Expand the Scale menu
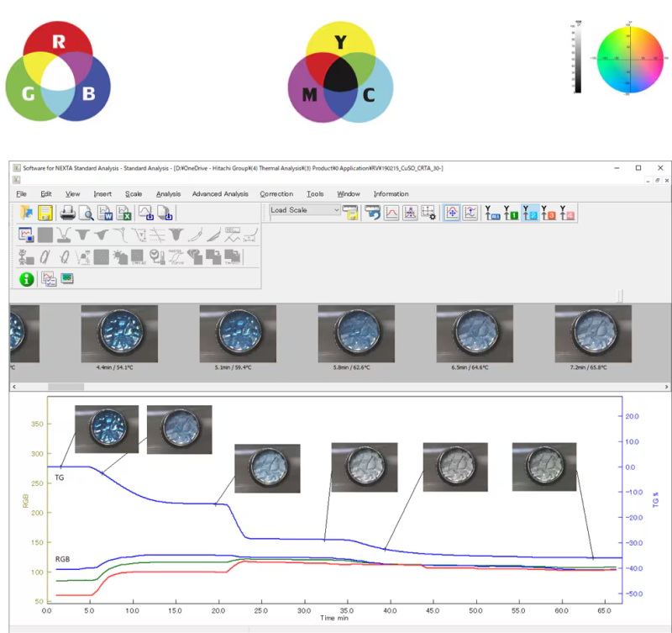672x633 pixels. pyautogui.click(x=134, y=194)
